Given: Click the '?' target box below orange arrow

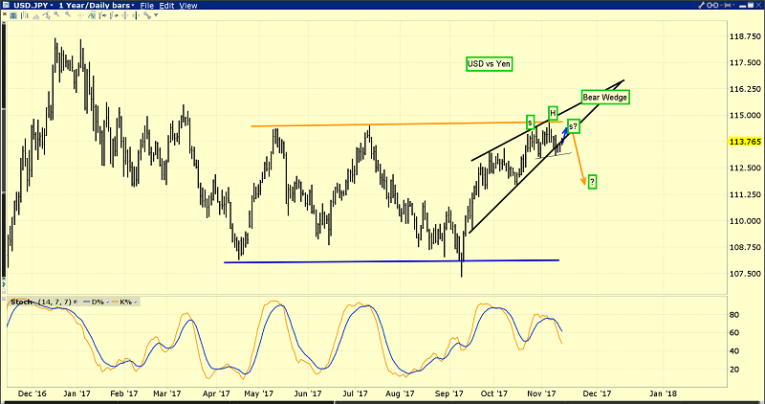Looking at the screenshot, I should (592, 181).
